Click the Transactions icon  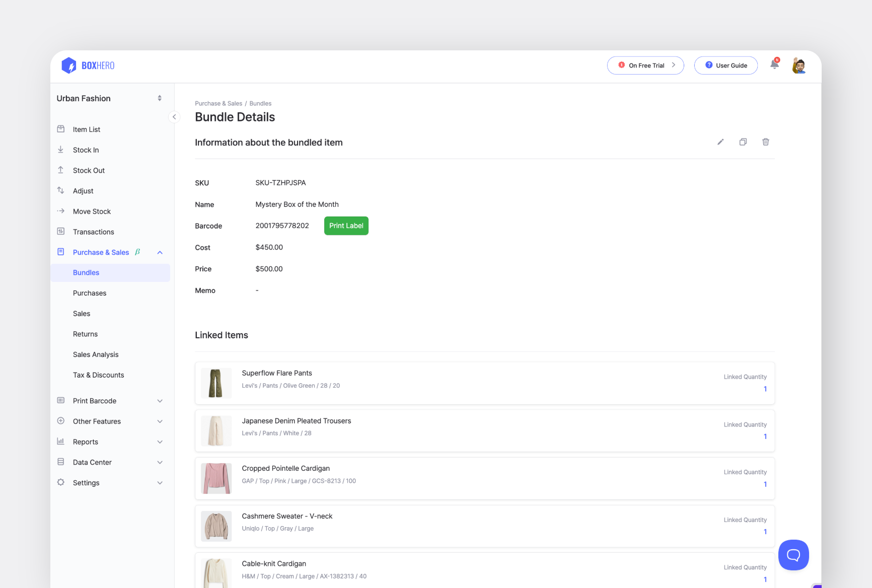pos(60,232)
